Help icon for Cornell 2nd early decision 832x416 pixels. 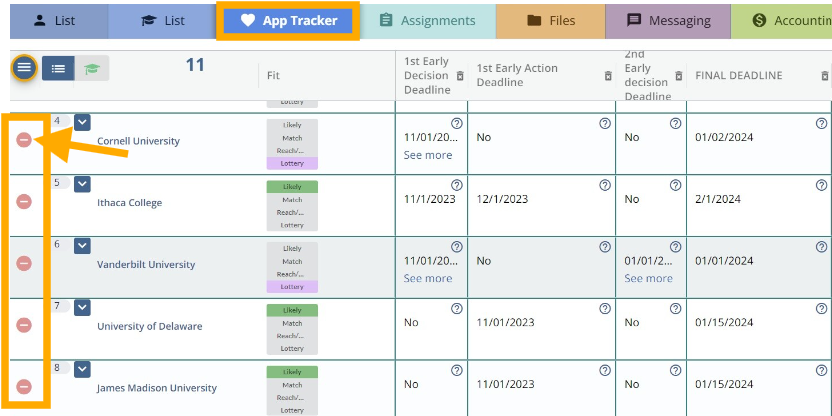click(675, 124)
